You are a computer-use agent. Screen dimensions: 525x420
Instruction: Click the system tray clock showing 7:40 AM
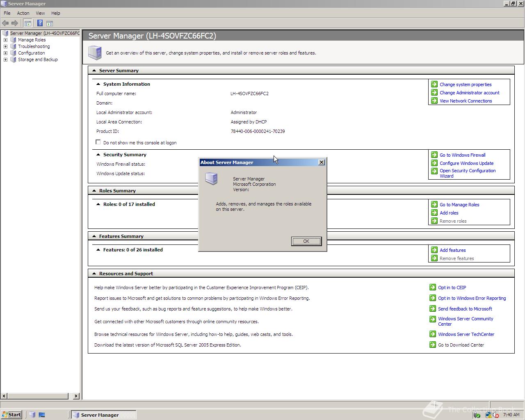[x=511, y=415]
